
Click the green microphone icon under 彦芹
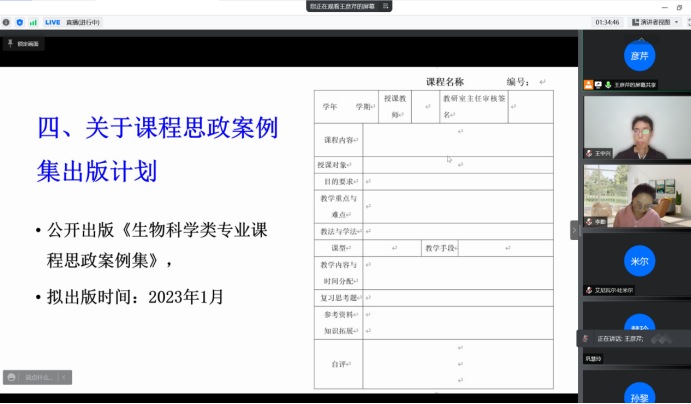pos(607,85)
